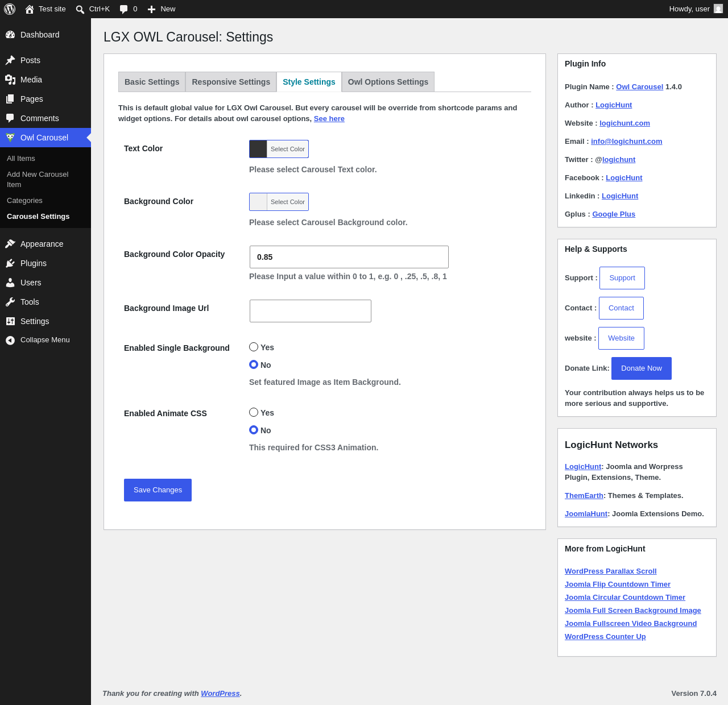Open WordPress Counter Up link
The image size is (728, 705).
tap(605, 637)
